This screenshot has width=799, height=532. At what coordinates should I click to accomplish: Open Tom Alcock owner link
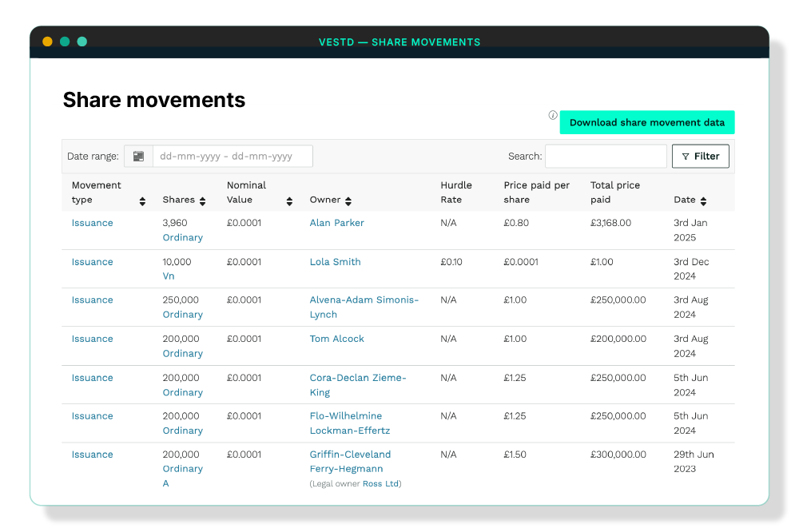click(x=337, y=339)
